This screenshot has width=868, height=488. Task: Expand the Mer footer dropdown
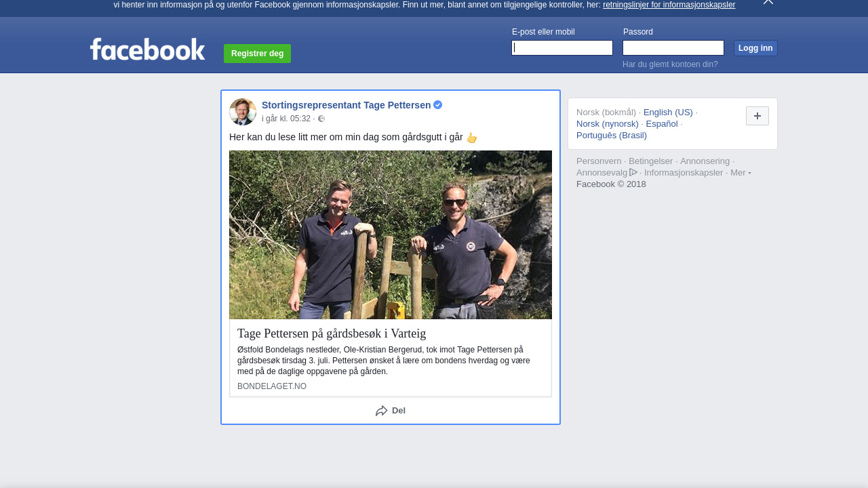click(x=741, y=173)
